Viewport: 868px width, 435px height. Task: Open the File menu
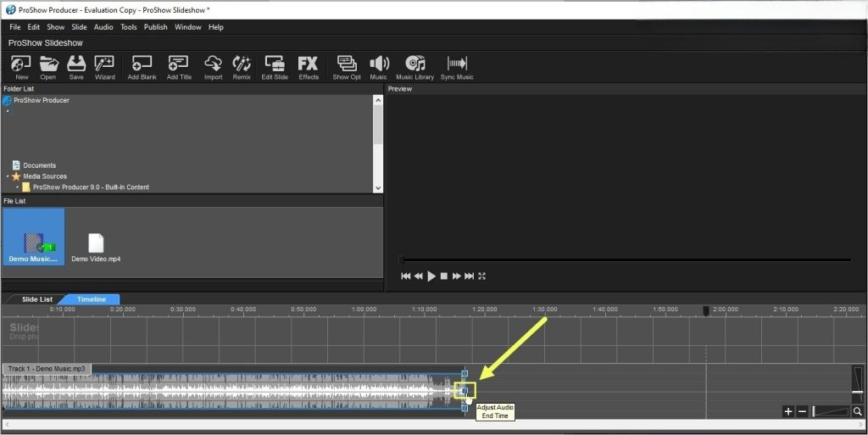click(15, 26)
